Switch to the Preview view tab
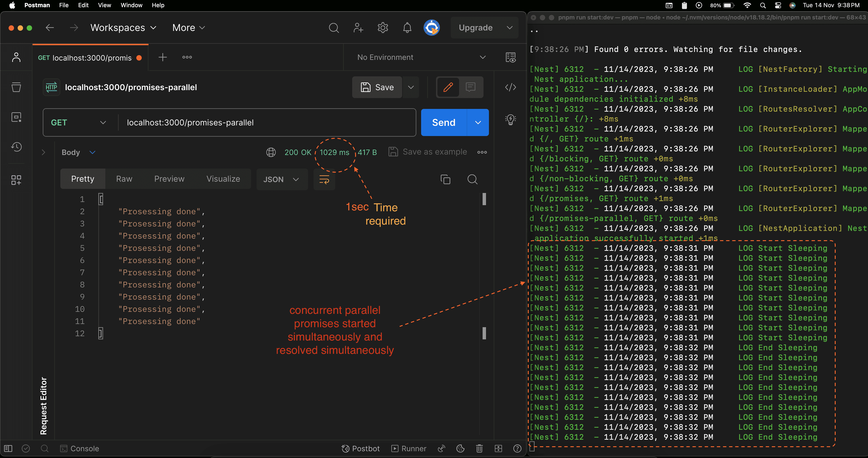The image size is (868, 458). pos(169,179)
